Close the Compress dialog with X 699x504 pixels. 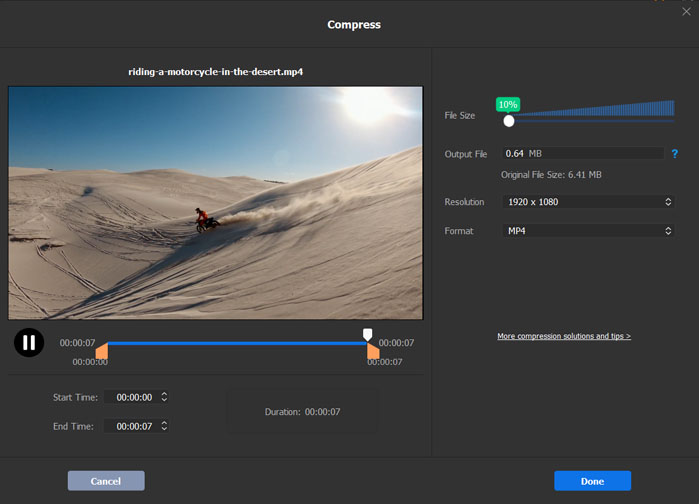click(x=686, y=12)
